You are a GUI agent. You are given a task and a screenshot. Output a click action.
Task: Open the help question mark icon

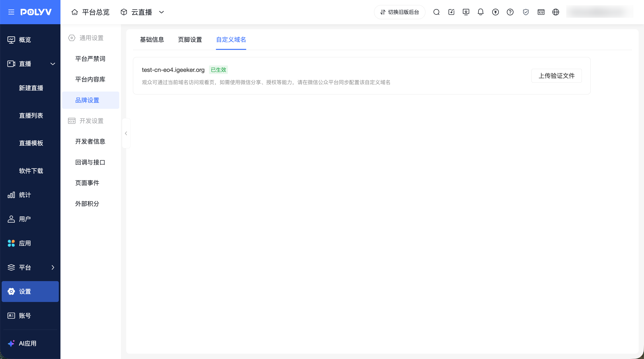(510, 12)
